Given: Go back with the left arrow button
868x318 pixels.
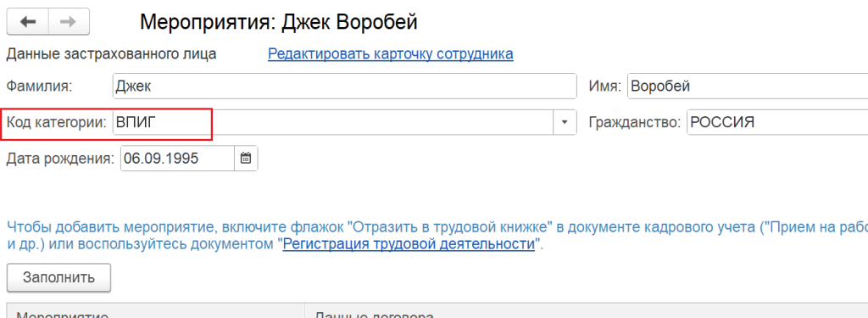Looking at the screenshot, I should coord(28,21).
